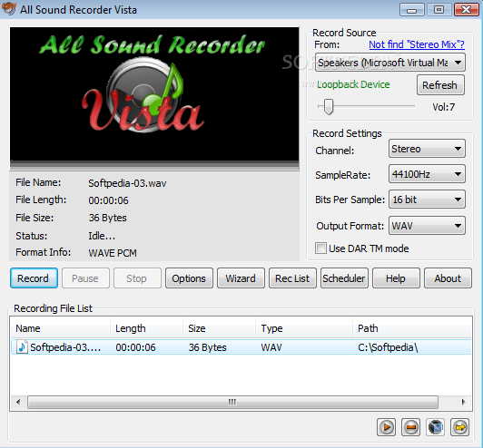The width and height of the screenshot is (483, 448).
Task: Click the music note icon for Softpedia-03 file
Action: pyautogui.click(x=22, y=347)
